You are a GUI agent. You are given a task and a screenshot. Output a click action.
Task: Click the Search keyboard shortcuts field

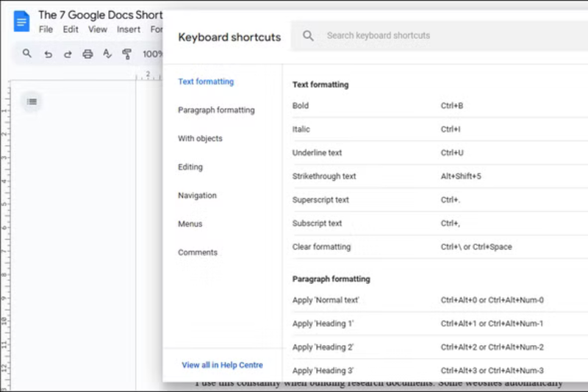pyautogui.click(x=441, y=35)
